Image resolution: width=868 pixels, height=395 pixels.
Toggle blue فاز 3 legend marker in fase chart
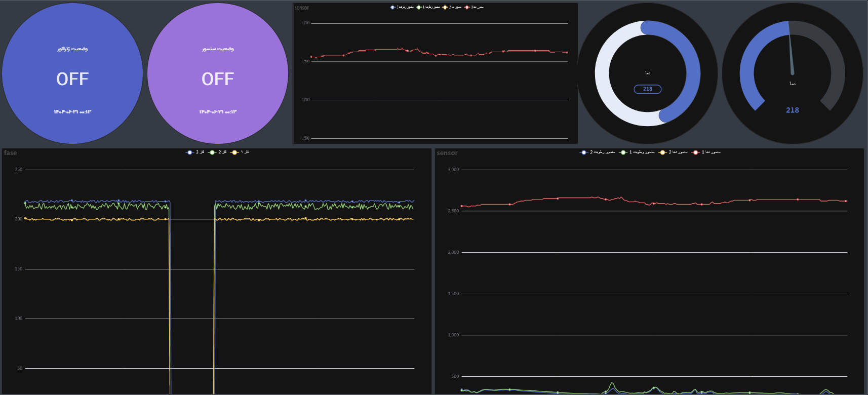tap(190, 152)
